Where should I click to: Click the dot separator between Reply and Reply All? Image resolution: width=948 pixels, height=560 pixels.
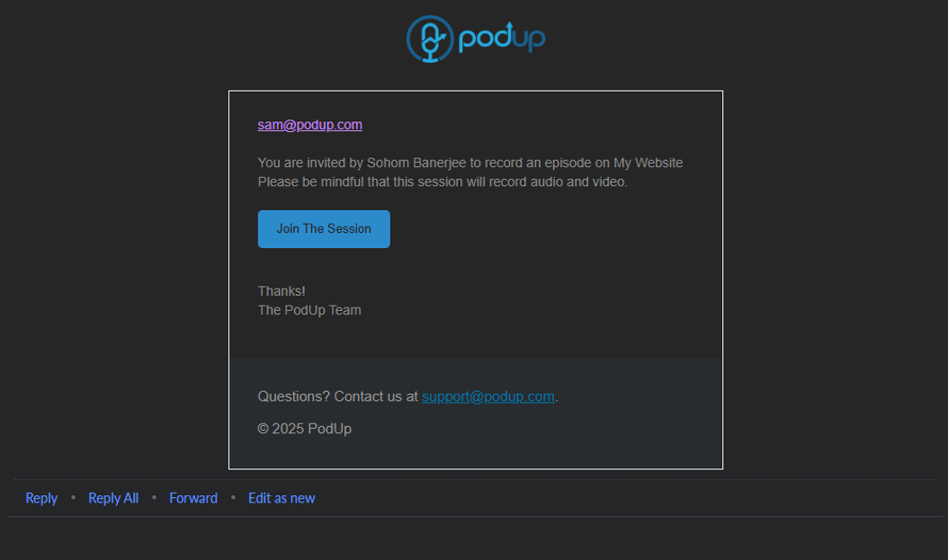73,498
